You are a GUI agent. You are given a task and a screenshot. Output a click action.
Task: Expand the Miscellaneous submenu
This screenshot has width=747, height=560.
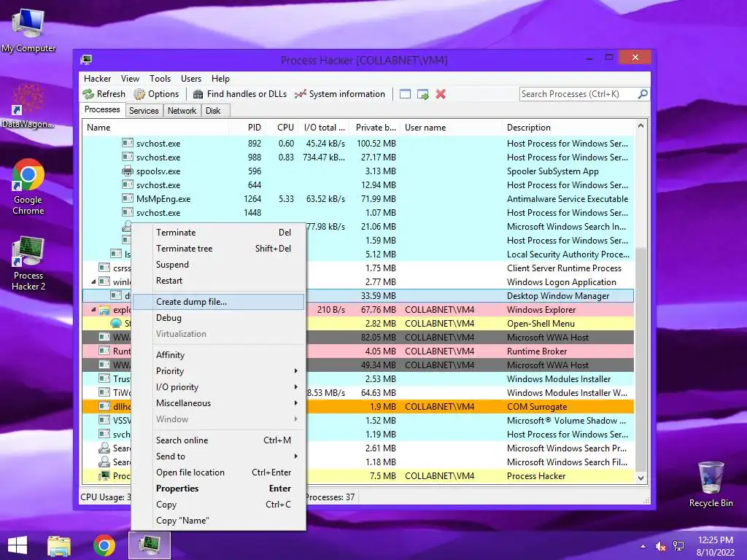(218, 403)
